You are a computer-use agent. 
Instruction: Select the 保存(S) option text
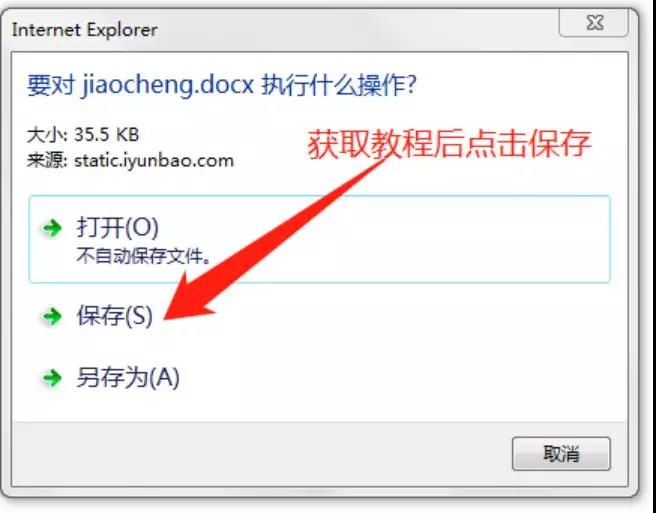[x=115, y=315]
